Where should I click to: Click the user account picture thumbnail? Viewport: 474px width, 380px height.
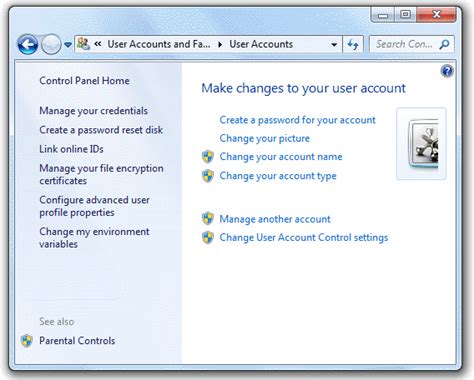point(422,144)
